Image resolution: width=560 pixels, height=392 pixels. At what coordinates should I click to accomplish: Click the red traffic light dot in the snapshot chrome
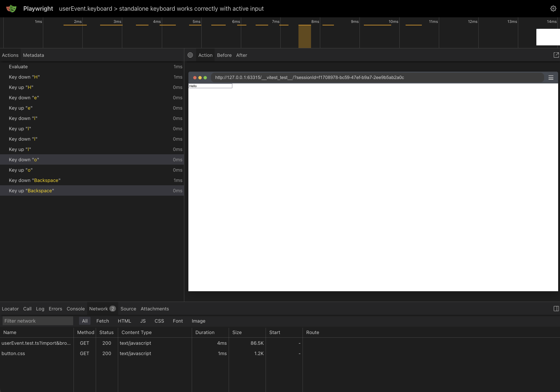195,78
